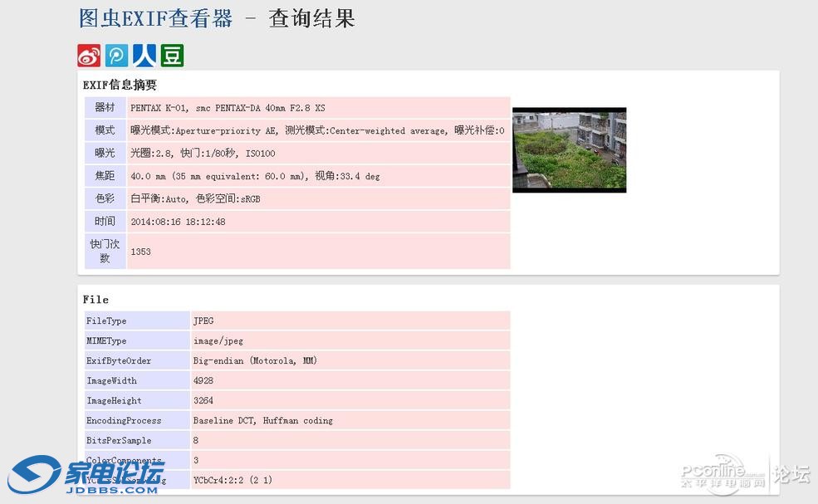The height and width of the screenshot is (504, 818).
Task: Click the JDBBS 家电论坛 logo
Action: click(87, 477)
